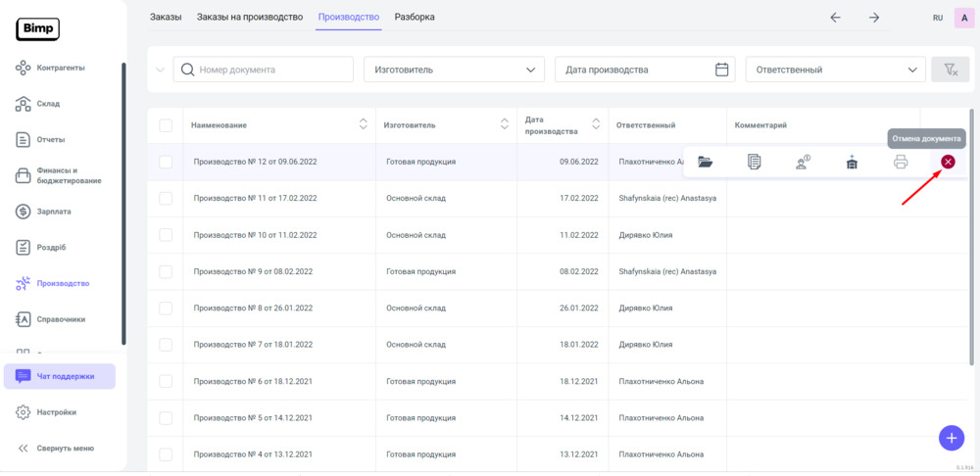Open the Чат поддержки button

(60, 376)
